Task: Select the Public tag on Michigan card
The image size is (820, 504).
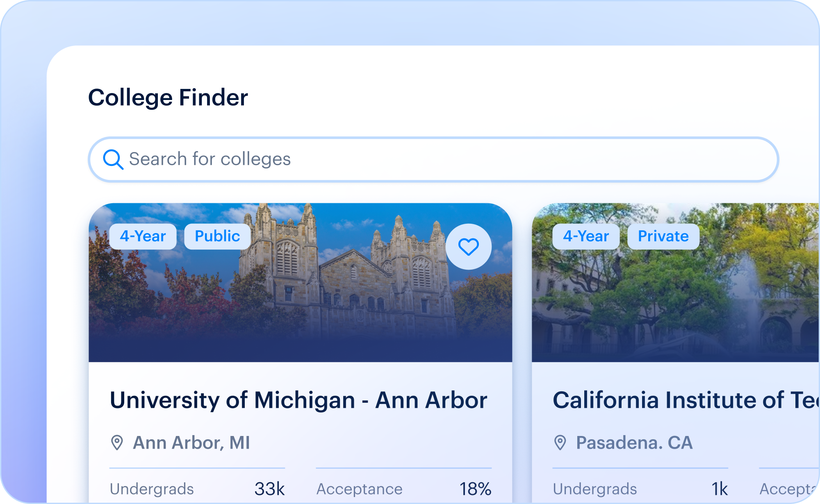Action: point(217,236)
